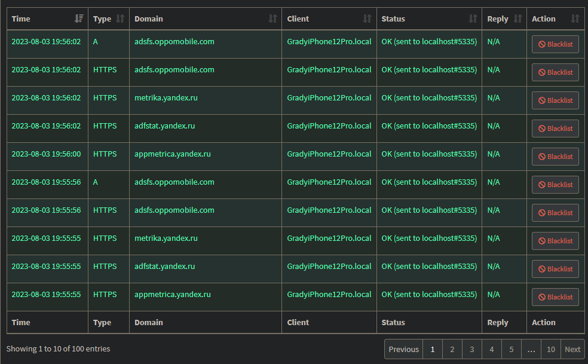Blacklist adsfs.oppomobile.com A query at 19:56:02
Screen dimensions: 588x364
555,44
